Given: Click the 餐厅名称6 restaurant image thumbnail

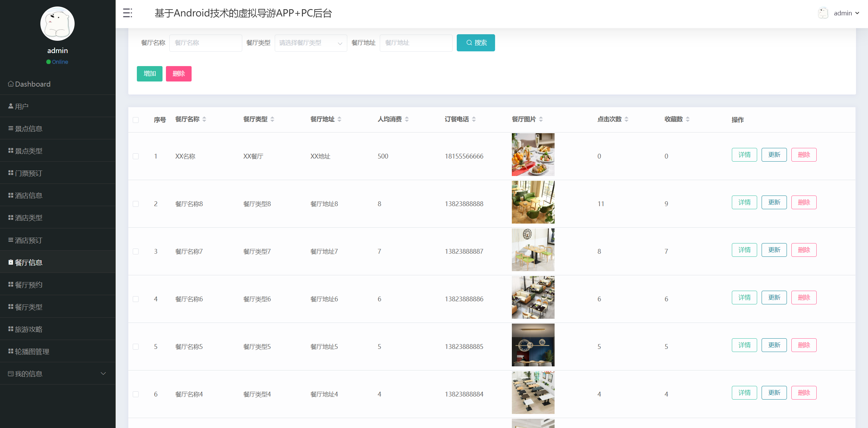Looking at the screenshot, I should (x=533, y=297).
